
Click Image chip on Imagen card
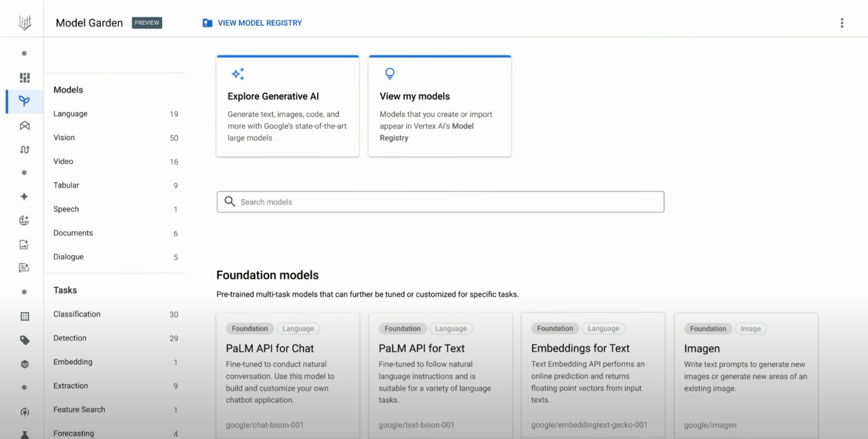(x=751, y=329)
